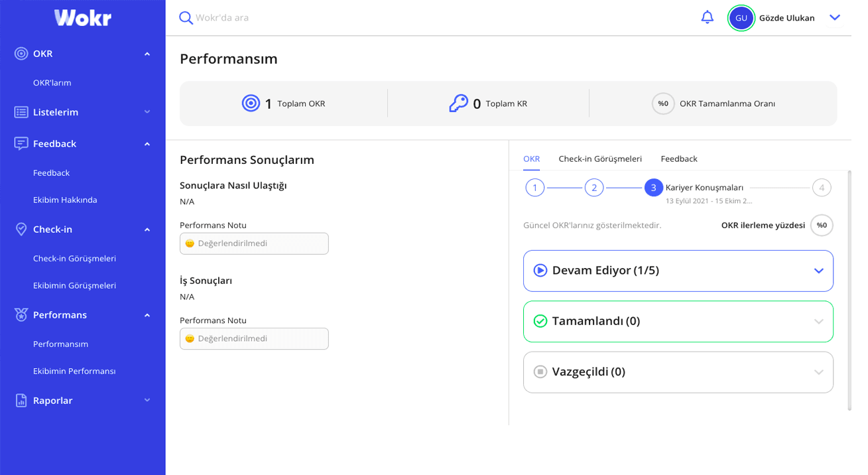This screenshot has height=475, width=868.
Task: Click the notification bell icon
Action: pyautogui.click(x=708, y=17)
